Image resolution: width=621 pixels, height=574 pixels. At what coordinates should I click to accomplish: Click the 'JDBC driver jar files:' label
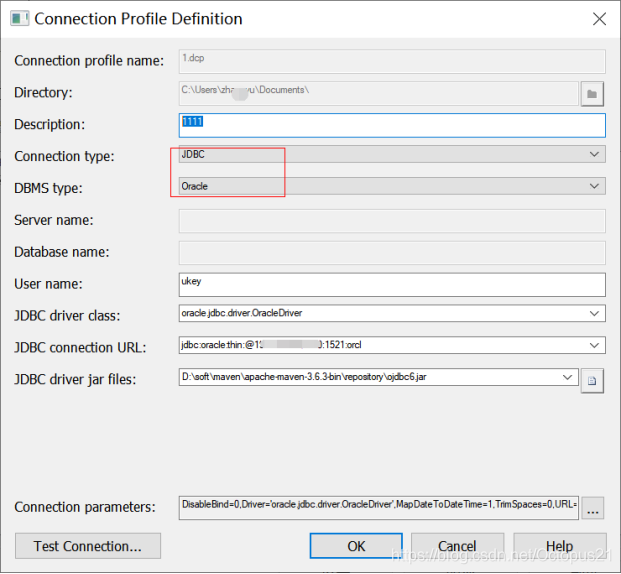point(75,379)
